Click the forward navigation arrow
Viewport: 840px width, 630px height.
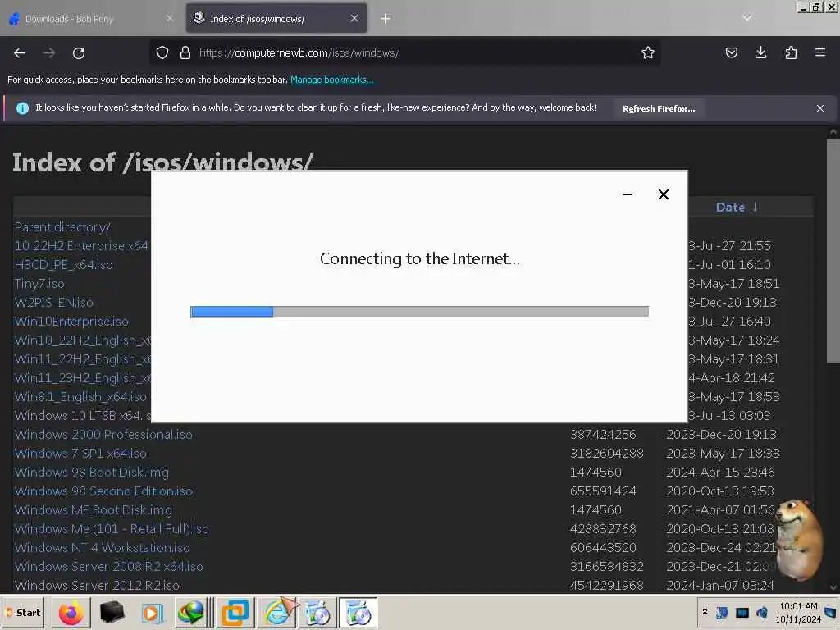[x=49, y=53]
